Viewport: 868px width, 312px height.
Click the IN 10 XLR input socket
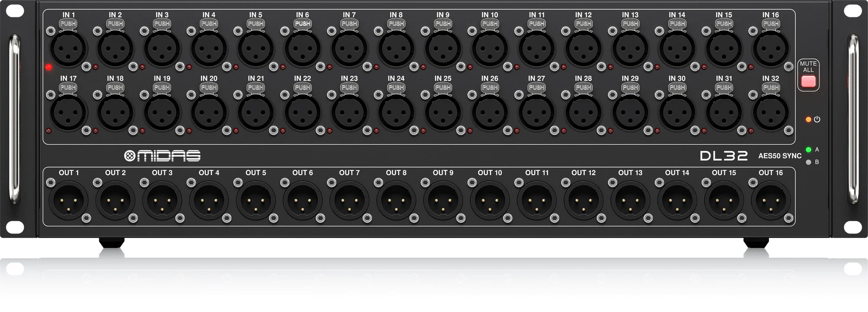coord(490,49)
